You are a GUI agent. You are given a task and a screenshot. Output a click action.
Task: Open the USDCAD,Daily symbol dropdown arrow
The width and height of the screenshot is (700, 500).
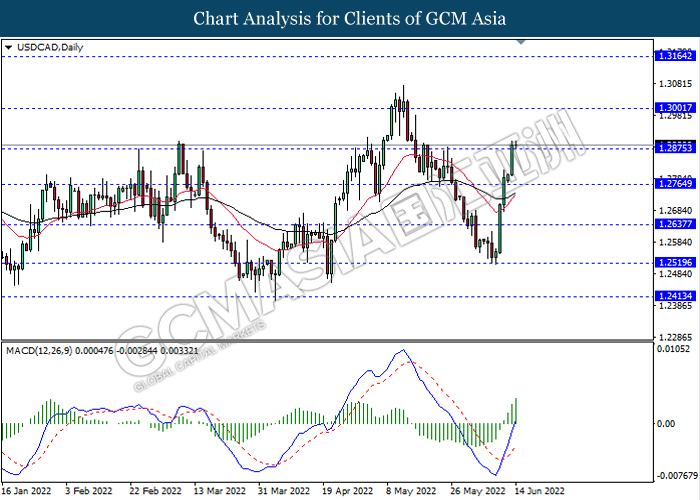[x=8, y=47]
